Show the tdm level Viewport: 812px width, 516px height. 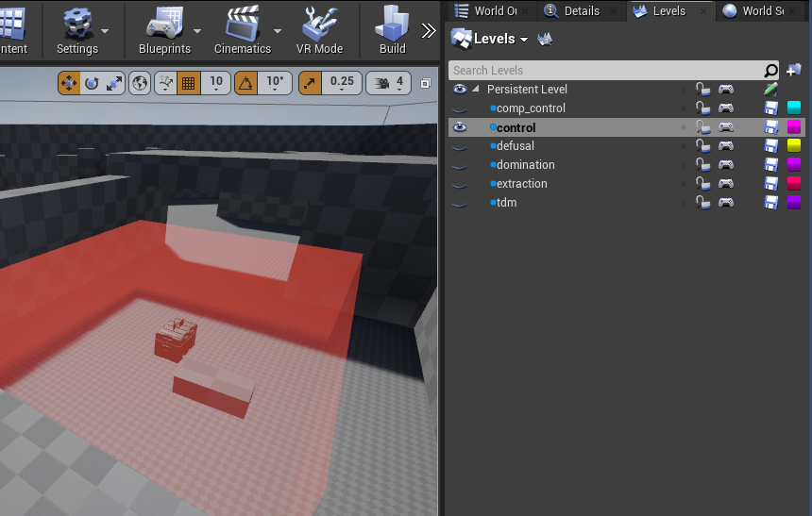(459, 203)
